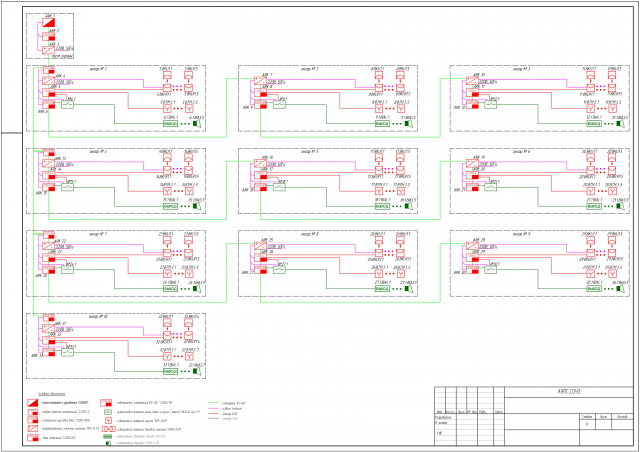
Task: Select the green loudspeaker symbol in the legend
Action: (x=108, y=443)
